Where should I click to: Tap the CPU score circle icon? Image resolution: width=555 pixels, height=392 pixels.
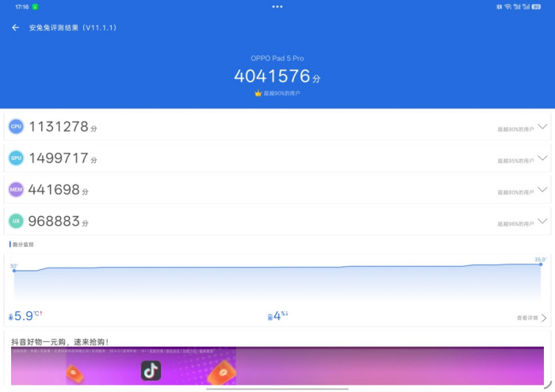pos(17,127)
